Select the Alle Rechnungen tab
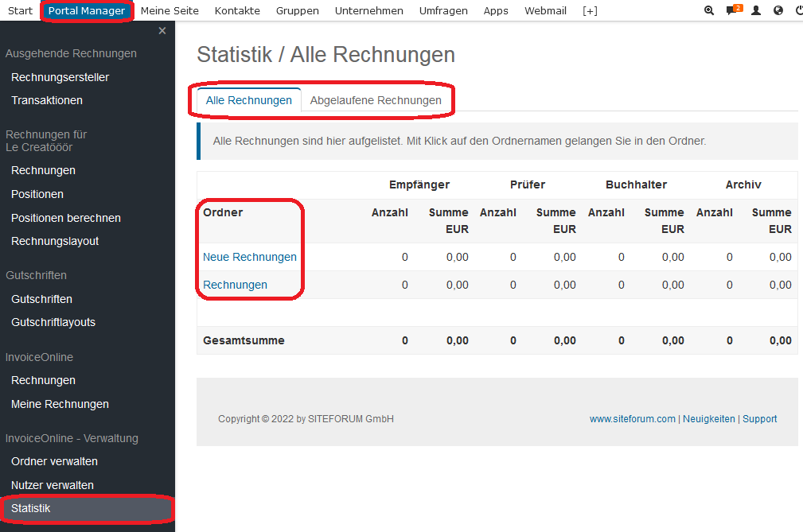The image size is (803, 532). [x=248, y=101]
